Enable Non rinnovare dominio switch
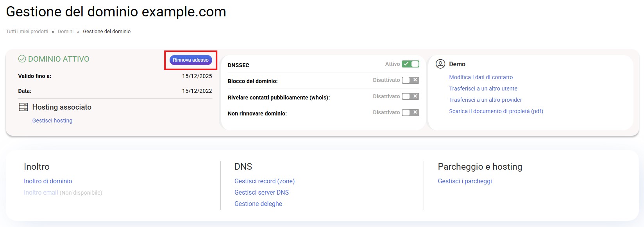The height and width of the screenshot is (227, 644). [x=410, y=112]
